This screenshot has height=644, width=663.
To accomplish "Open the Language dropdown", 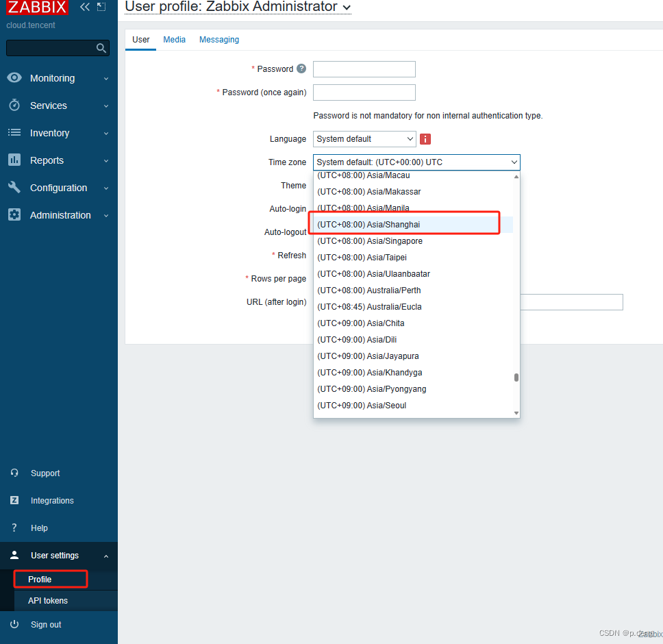I will click(x=364, y=139).
